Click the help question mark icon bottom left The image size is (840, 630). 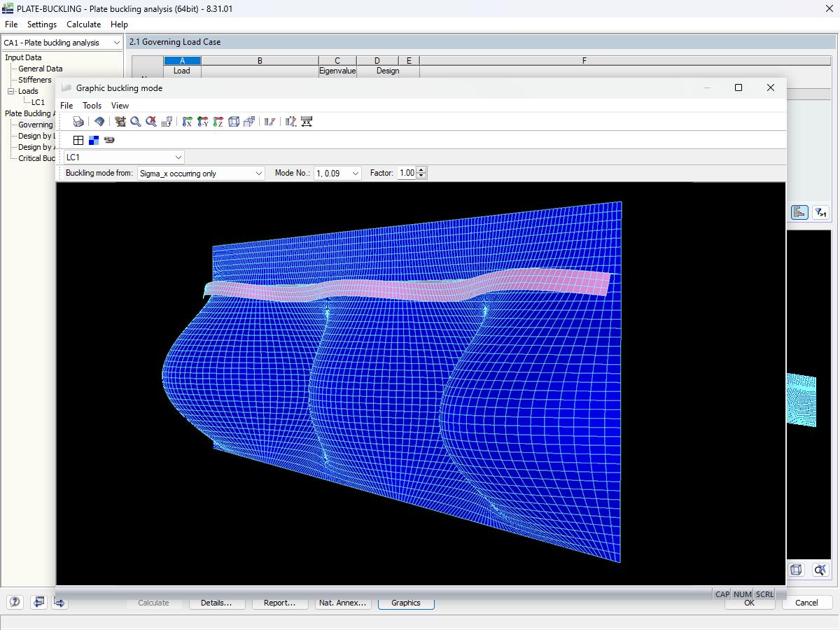tap(15, 602)
